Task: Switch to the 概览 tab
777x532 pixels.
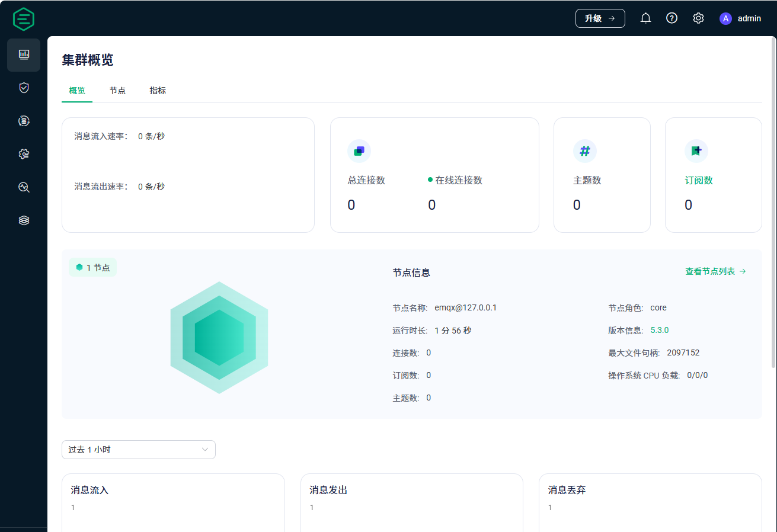Action: point(77,91)
